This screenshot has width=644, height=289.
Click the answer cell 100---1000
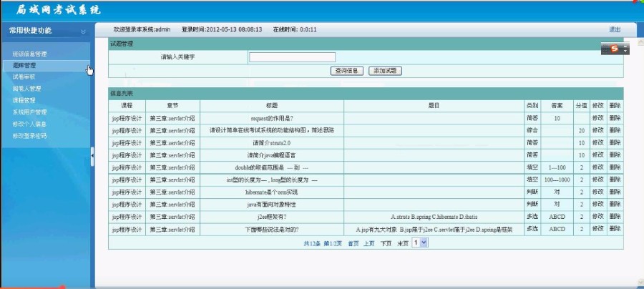pos(557,180)
